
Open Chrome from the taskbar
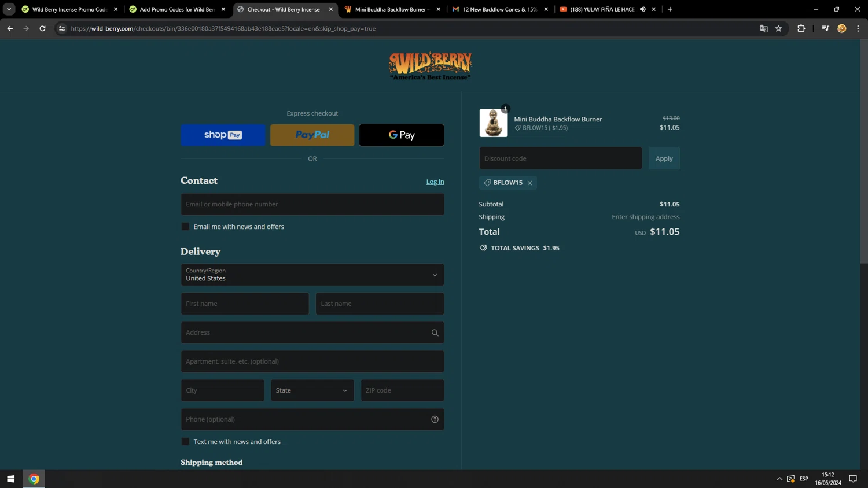pos(34,479)
